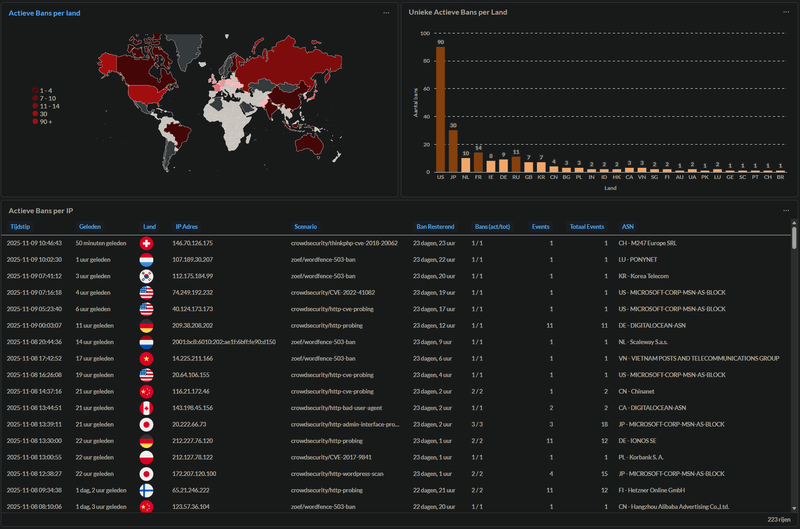Click the Switzerland flag for 146.70.126.175
This screenshot has height=529, width=800.
pyautogui.click(x=146, y=243)
